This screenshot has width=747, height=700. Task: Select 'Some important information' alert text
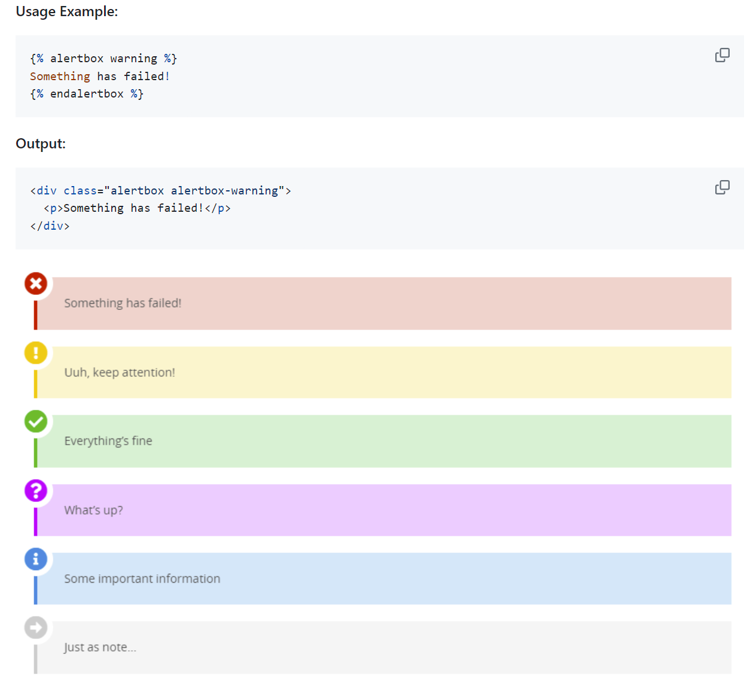142,579
